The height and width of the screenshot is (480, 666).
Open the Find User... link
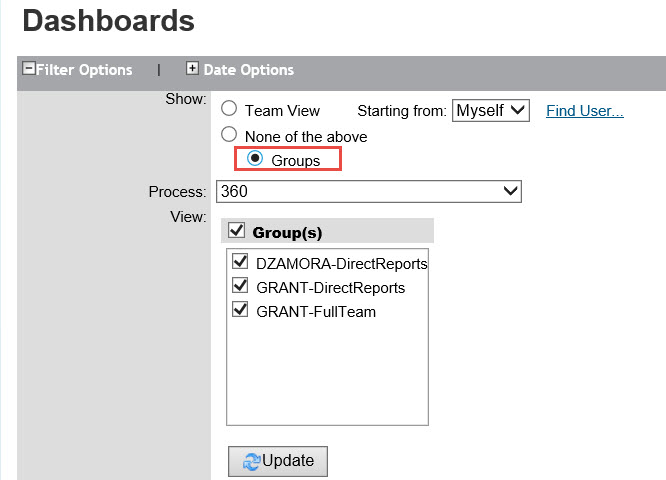585,111
